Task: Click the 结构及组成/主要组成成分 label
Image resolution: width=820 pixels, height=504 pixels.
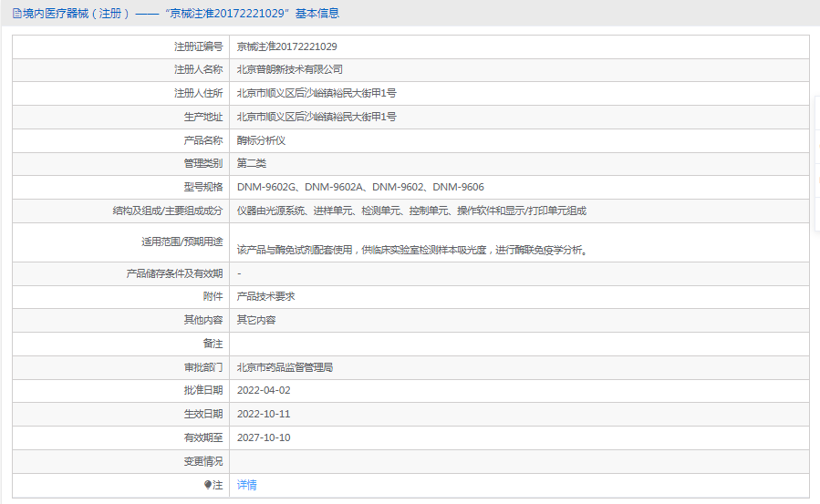Action: 168,211
